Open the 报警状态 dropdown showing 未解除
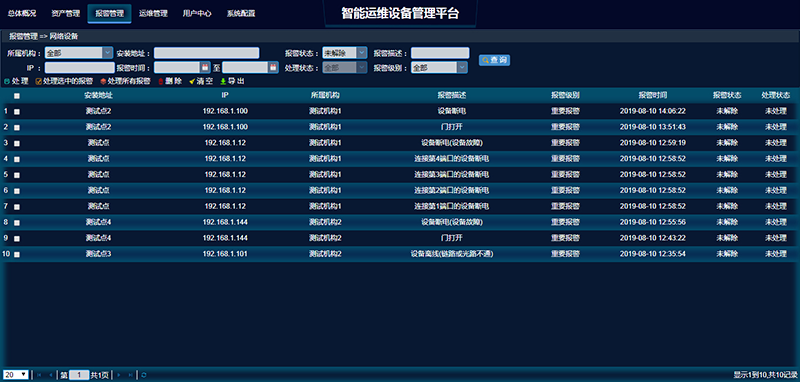Viewport: 800px width, 382px height. pos(345,53)
